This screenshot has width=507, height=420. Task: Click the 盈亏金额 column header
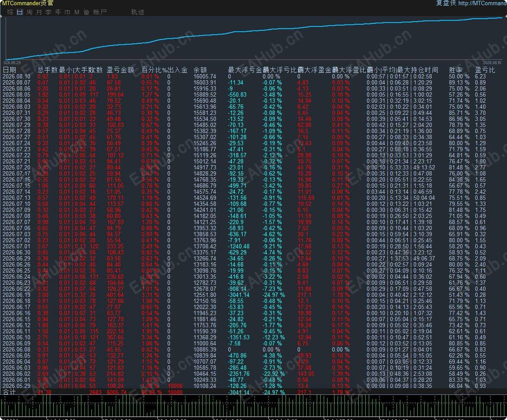click(120, 70)
